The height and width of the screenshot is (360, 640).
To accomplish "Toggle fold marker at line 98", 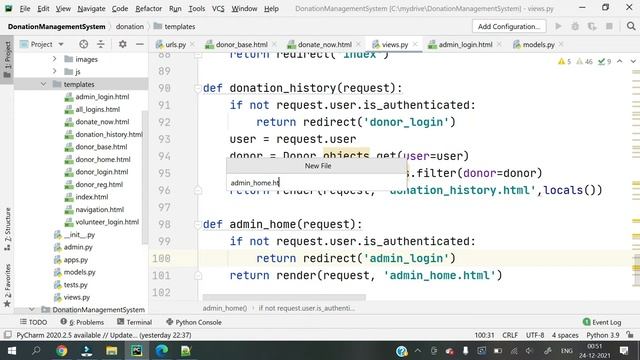I will (198, 224).
